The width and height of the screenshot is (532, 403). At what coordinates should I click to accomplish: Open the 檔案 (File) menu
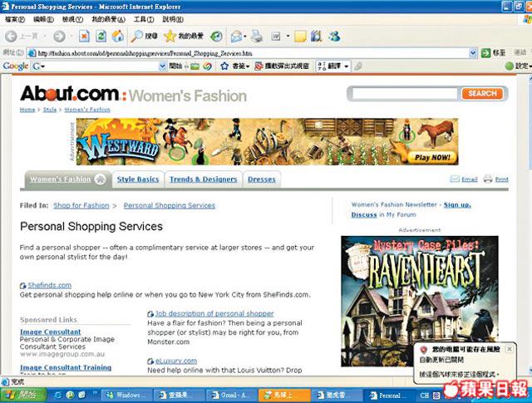[15, 19]
